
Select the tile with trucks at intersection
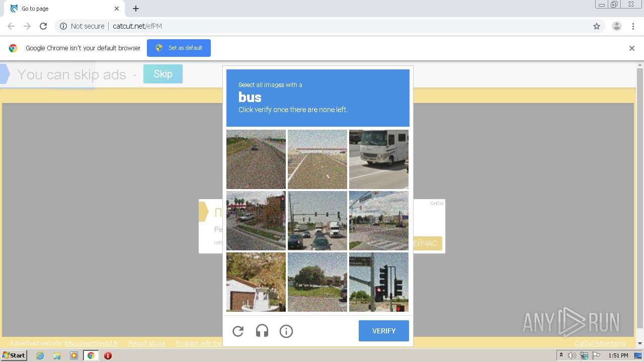point(317,221)
